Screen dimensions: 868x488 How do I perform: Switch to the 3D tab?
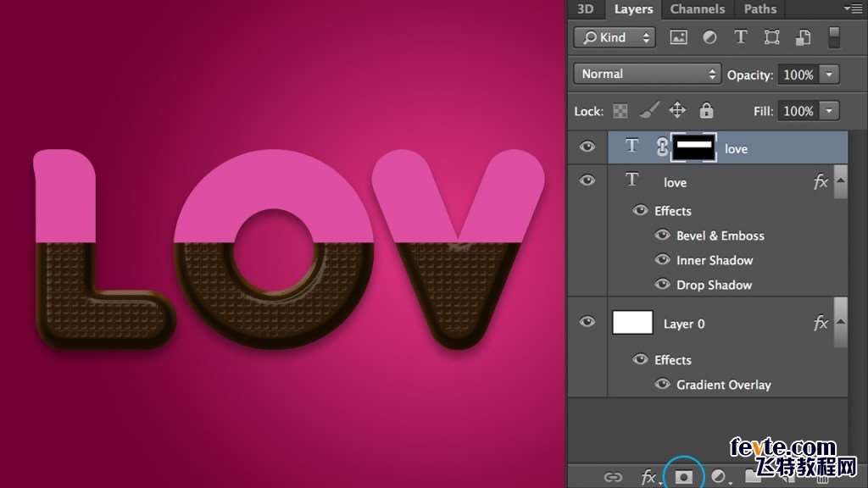point(585,8)
